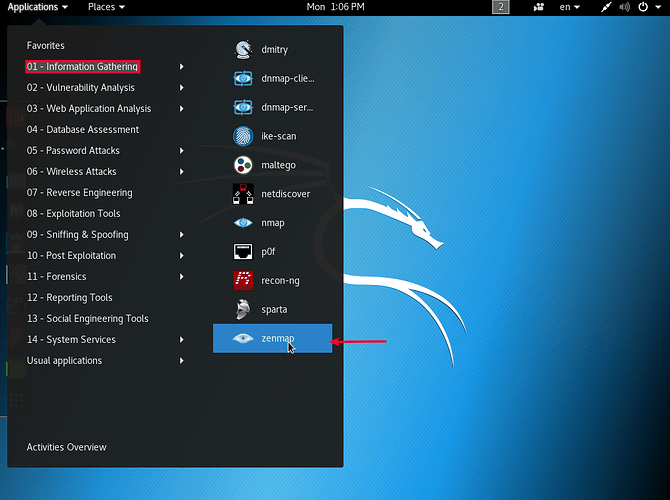Screen dimensions: 670x500
Task: Switch workspace using the 2 indicator
Action: [501, 7]
